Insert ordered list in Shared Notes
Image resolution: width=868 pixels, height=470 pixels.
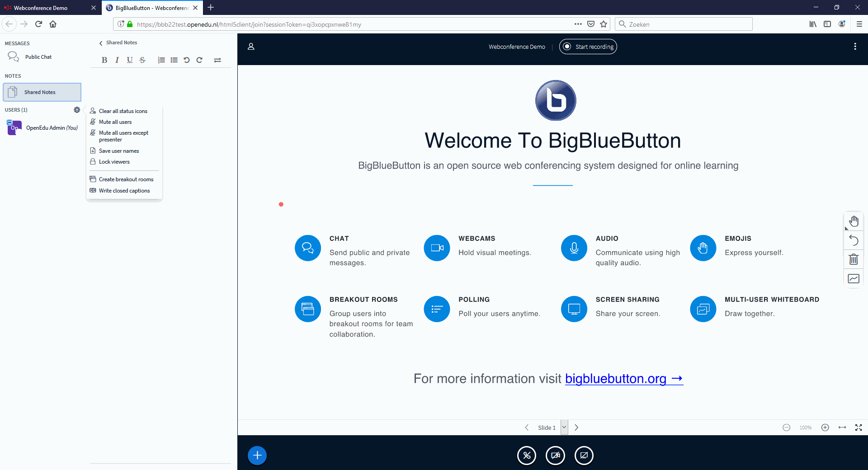point(161,60)
